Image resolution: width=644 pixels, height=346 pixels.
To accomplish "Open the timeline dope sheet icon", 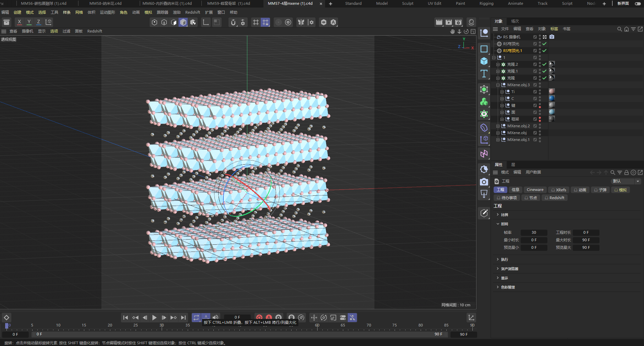I will [x=471, y=318].
